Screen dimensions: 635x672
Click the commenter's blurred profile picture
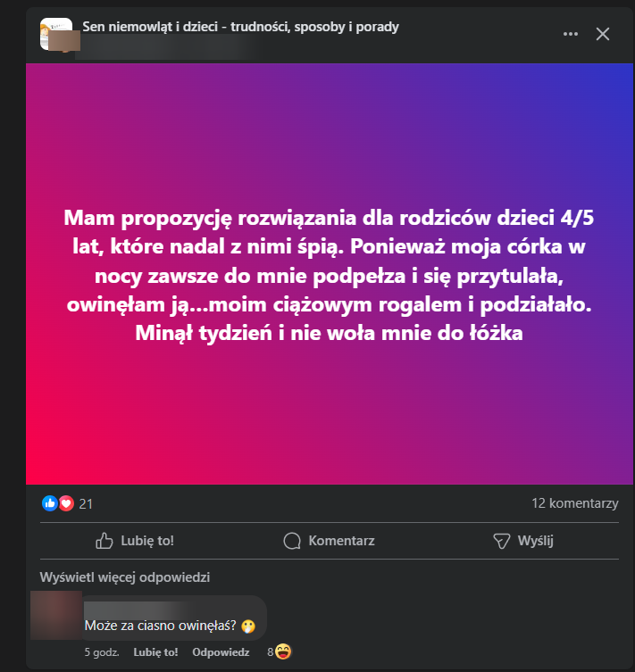(56, 616)
